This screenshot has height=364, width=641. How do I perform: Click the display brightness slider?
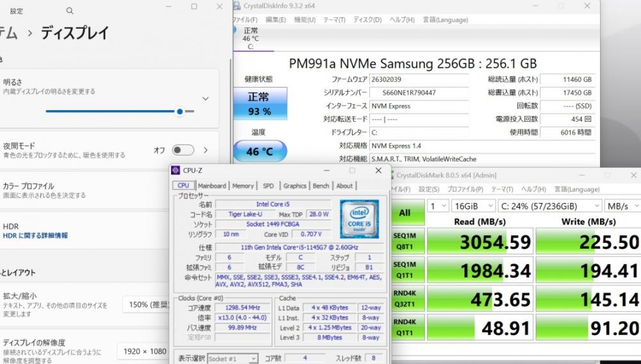[x=115, y=111]
